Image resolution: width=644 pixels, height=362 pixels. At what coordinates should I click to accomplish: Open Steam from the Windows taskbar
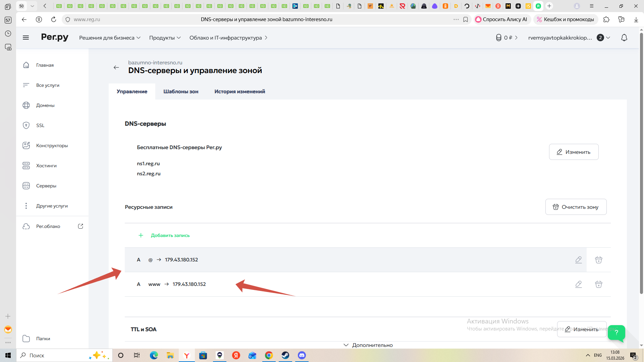pyautogui.click(x=285, y=355)
